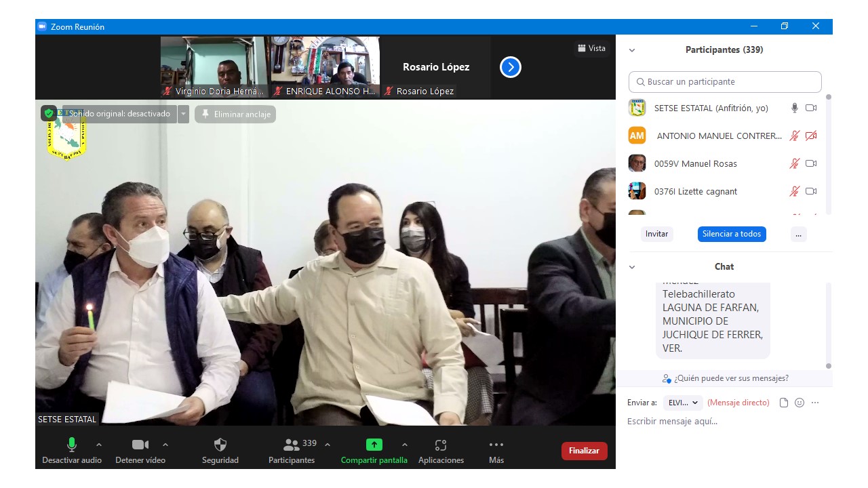Image resolution: width=868 pixels, height=488 pixels.
Task: Click the Manuel Rosas avatar
Action: (x=637, y=163)
